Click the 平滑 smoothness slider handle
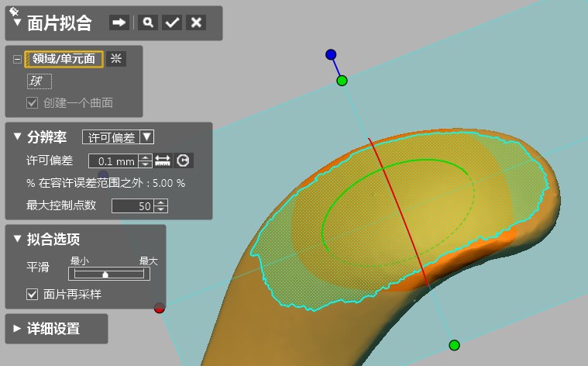This screenshot has width=588, height=366. pos(105,274)
